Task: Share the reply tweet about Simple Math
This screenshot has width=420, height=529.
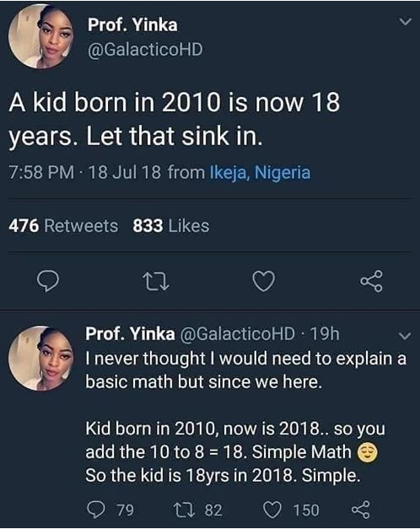Action: [x=361, y=510]
